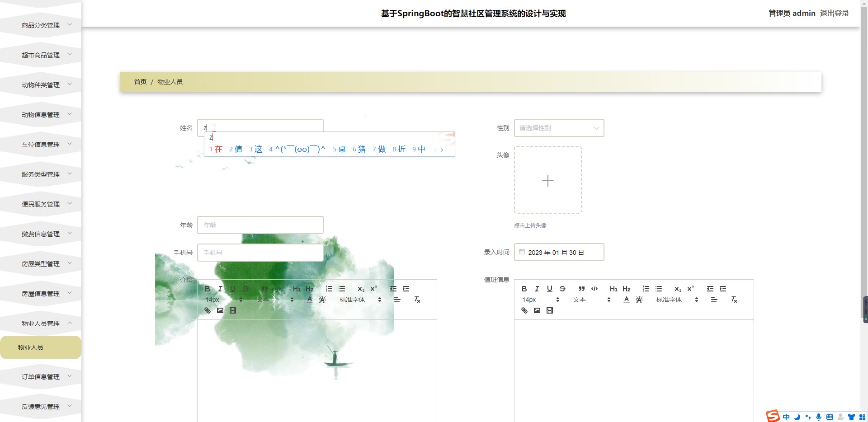Expand the 房屋信息管理 sidebar menu
Image resolution: width=868 pixels, height=422 pixels.
[41, 294]
